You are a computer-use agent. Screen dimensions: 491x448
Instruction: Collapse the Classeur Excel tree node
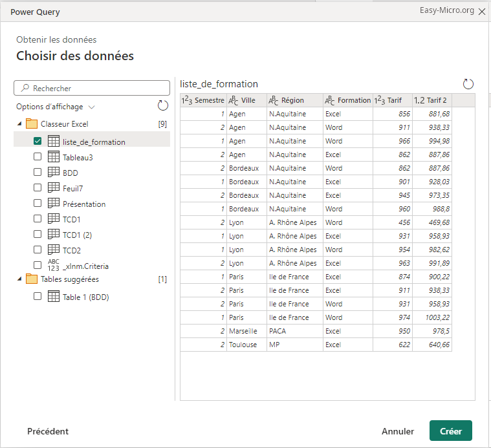19,124
